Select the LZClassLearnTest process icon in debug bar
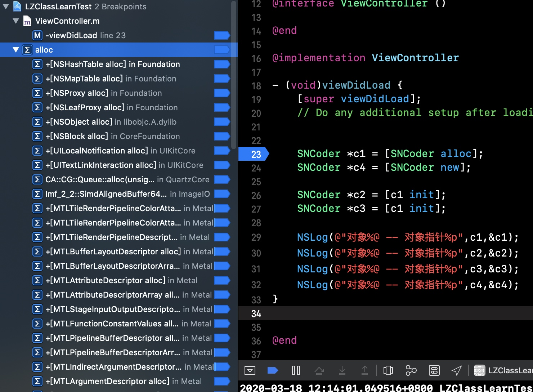Viewport: 533px width, 392px height. coord(479,370)
